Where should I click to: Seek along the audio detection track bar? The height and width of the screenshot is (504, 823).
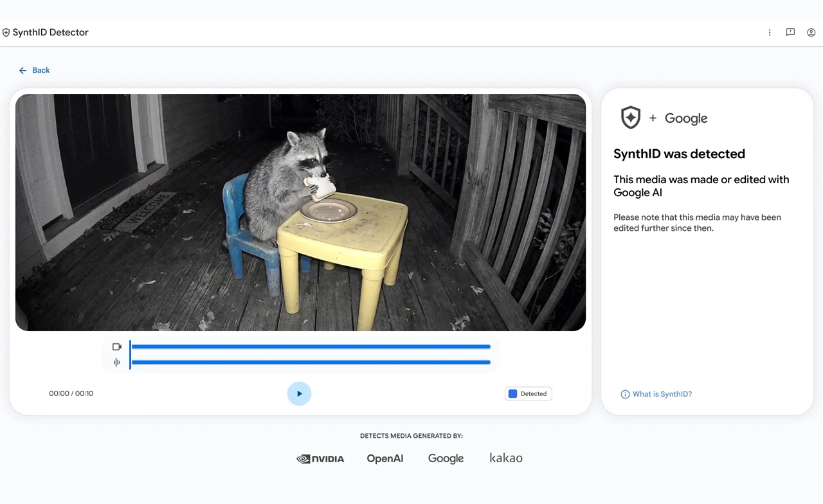coord(311,363)
